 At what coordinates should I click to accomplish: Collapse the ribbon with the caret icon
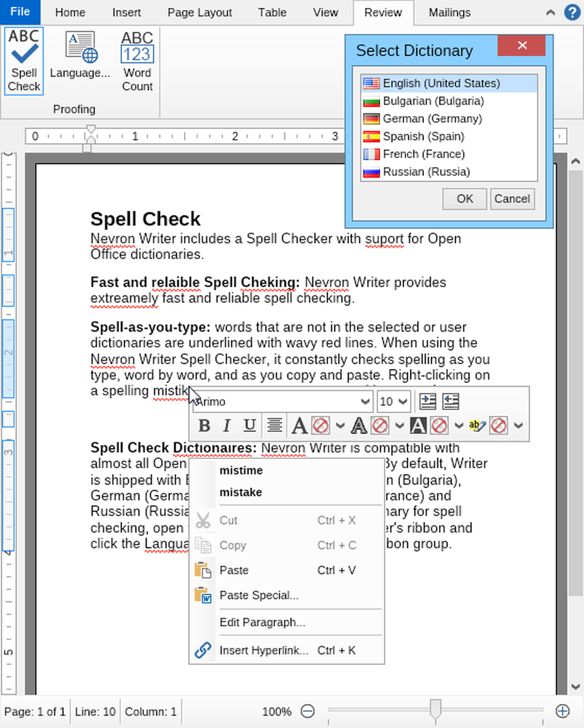(x=550, y=12)
